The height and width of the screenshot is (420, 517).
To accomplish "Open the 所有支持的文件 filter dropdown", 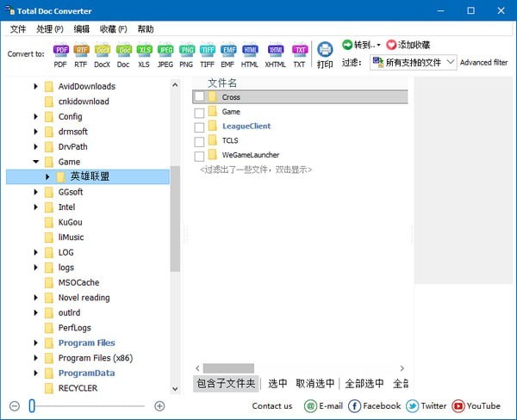I will tap(413, 62).
